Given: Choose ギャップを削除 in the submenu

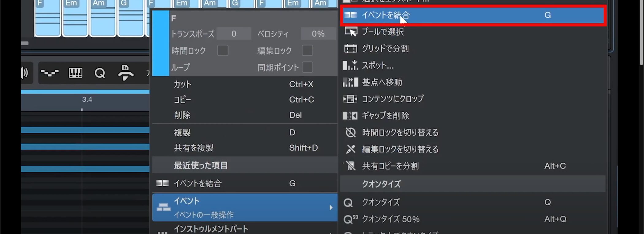Looking at the screenshot, I should pyautogui.click(x=385, y=116).
